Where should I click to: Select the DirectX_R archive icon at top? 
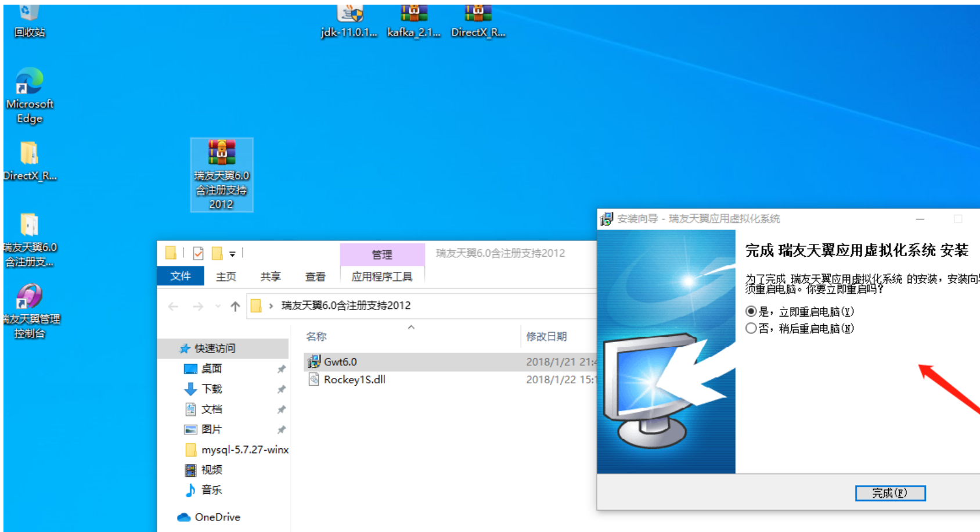click(x=478, y=21)
